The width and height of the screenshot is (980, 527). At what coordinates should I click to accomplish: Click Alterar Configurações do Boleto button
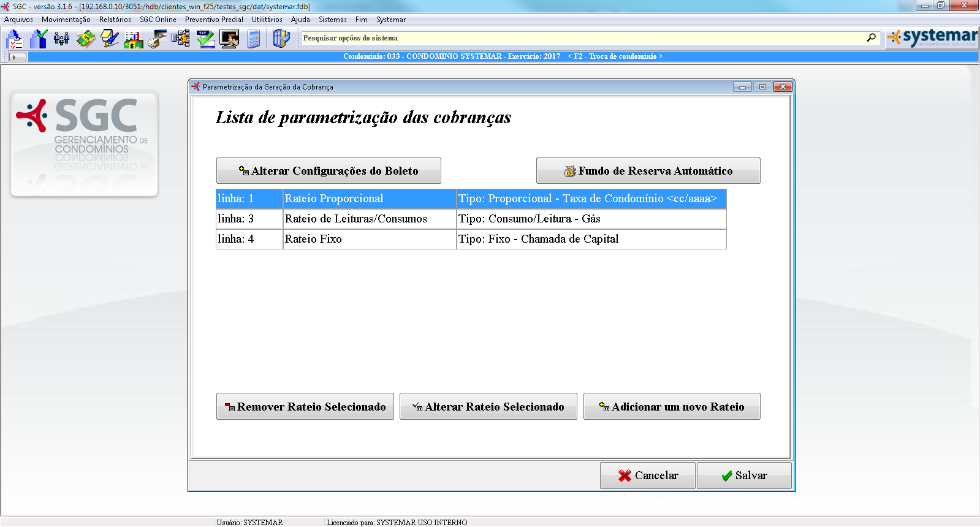(329, 171)
